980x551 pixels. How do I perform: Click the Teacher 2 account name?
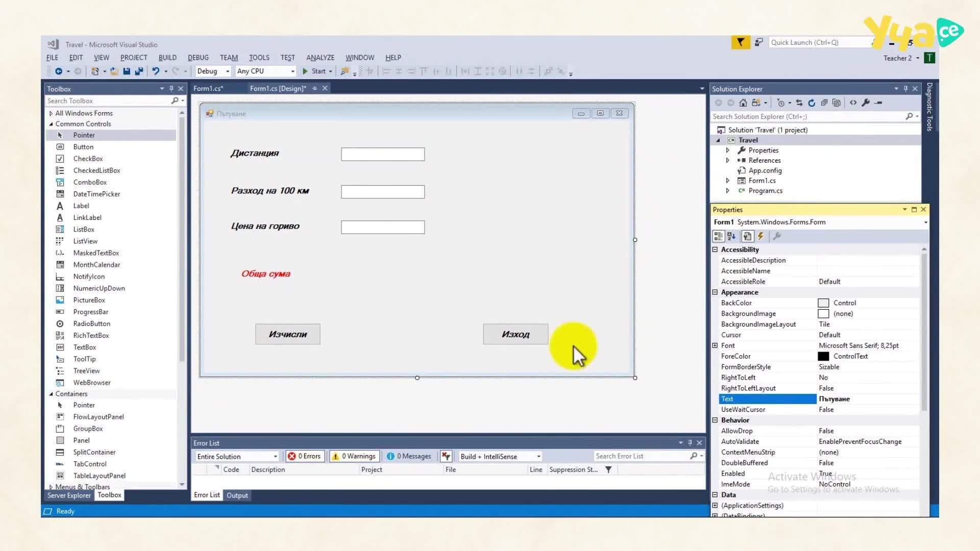coord(897,58)
